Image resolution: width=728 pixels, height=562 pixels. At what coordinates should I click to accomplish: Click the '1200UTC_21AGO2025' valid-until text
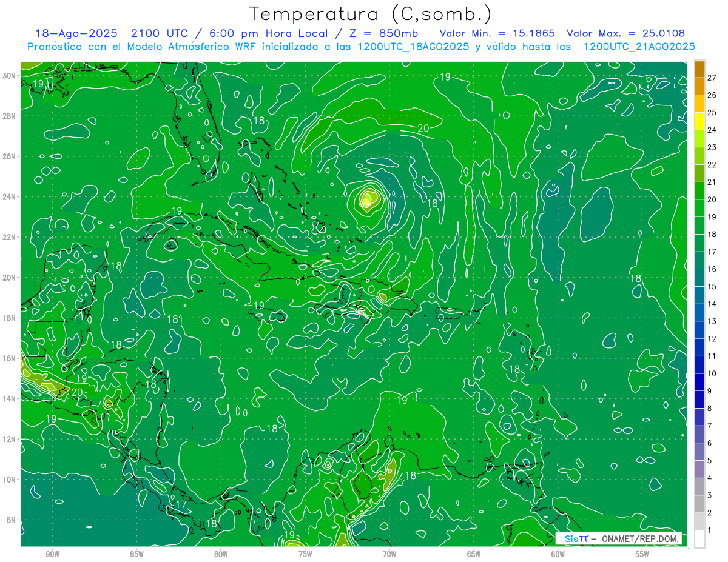638,47
